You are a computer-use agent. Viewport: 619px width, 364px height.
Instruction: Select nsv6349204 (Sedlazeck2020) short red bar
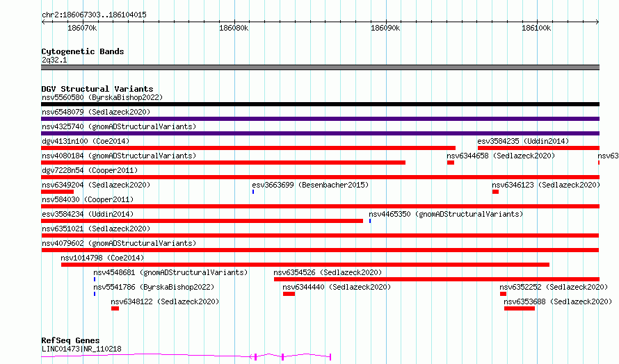(x=57, y=192)
